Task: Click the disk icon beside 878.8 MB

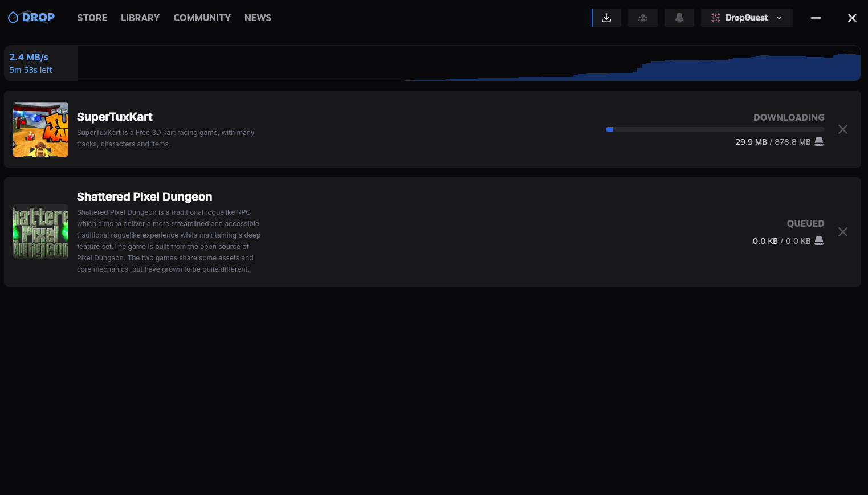Action: (x=819, y=142)
